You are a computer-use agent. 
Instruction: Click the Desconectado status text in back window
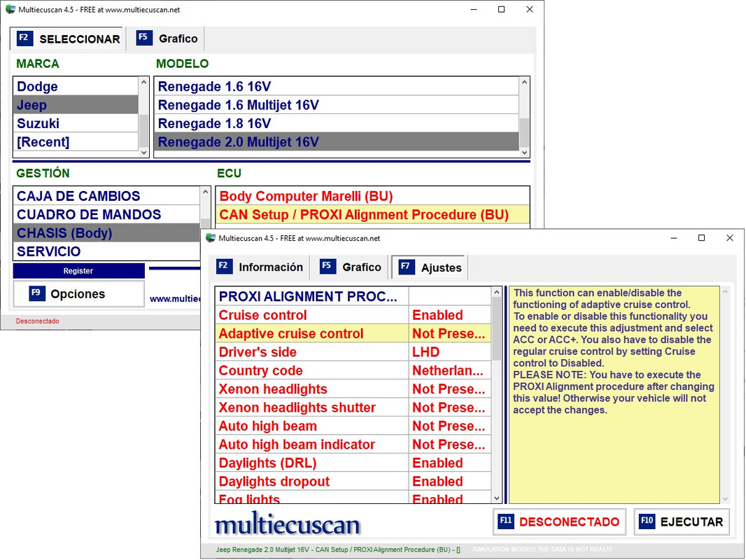(x=38, y=321)
